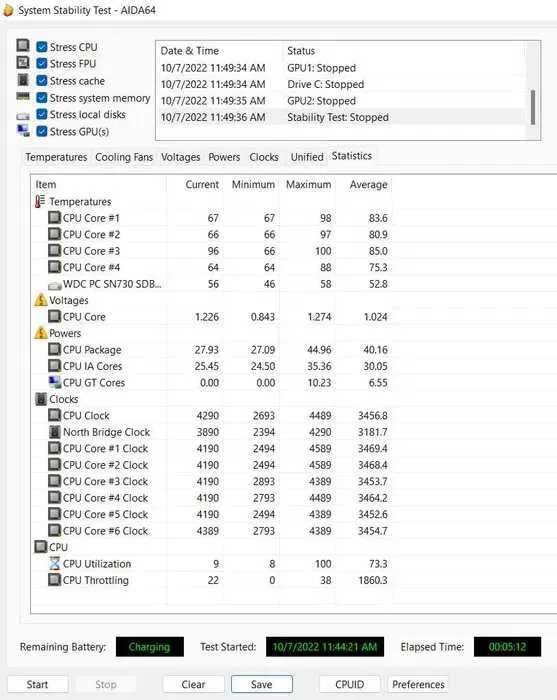
Task: Click the event log vertical scrollbar thumb
Action: click(x=532, y=107)
